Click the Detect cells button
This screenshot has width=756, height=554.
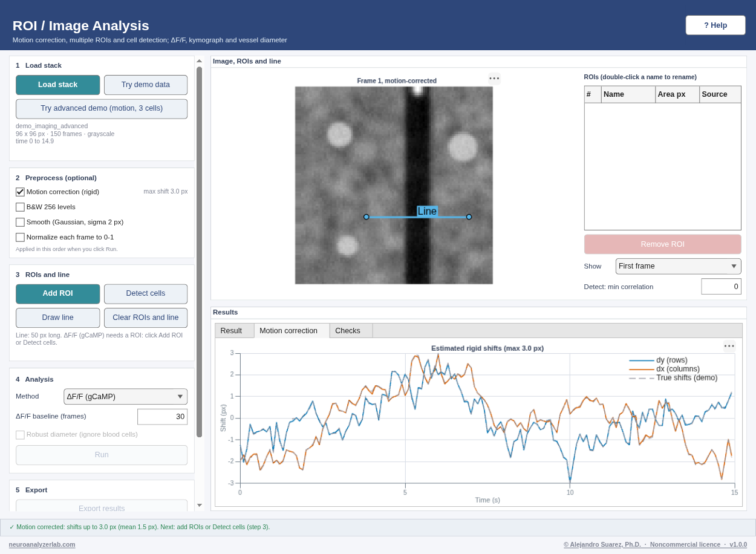[146, 294]
